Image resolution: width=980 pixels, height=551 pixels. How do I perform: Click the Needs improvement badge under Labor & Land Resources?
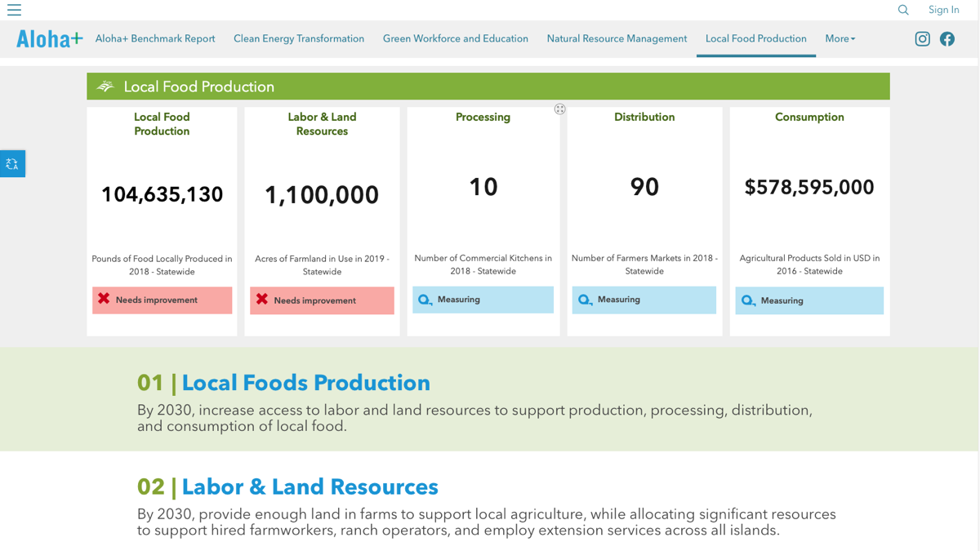pyautogui.click(x=322, y=300)
